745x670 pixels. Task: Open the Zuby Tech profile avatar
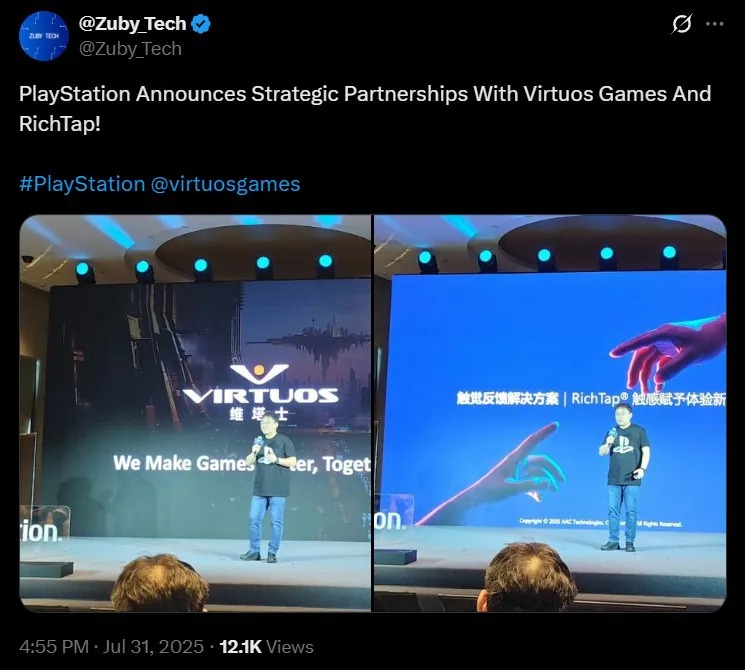44,36
